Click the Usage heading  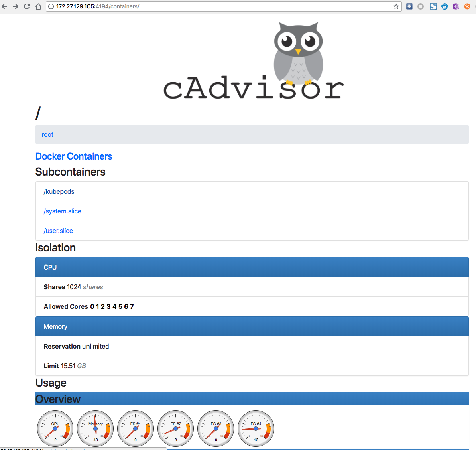coord(51,383)
